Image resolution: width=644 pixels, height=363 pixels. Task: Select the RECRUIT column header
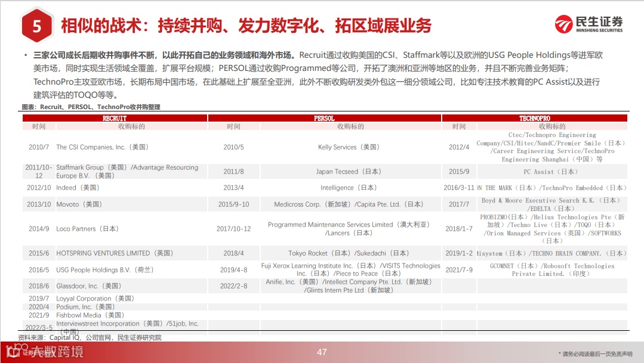115,118
